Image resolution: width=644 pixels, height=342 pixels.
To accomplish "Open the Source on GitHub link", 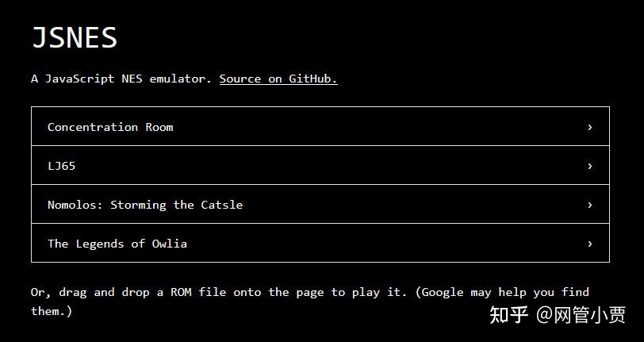I will click(278, 79).
